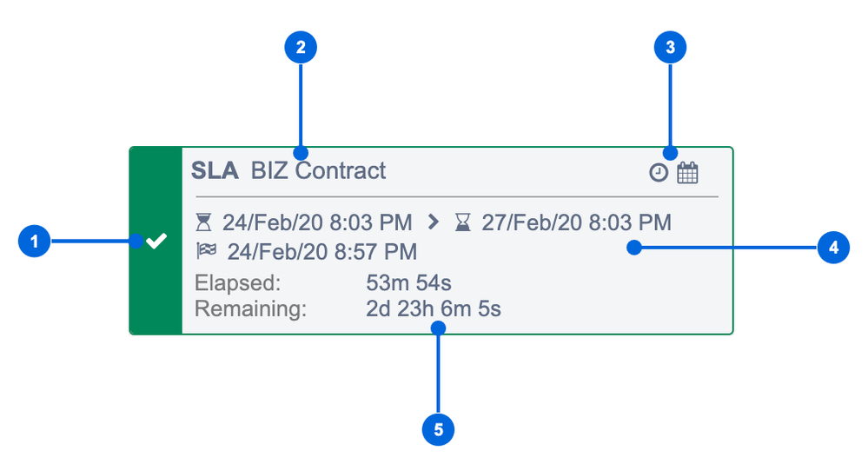Click the bold SLA label

[x=215, y=170]
